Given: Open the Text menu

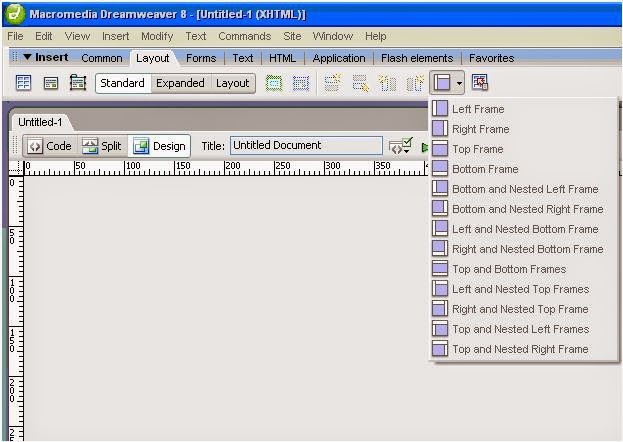Looking at the screenshot, I should click(x=196, y=36).
